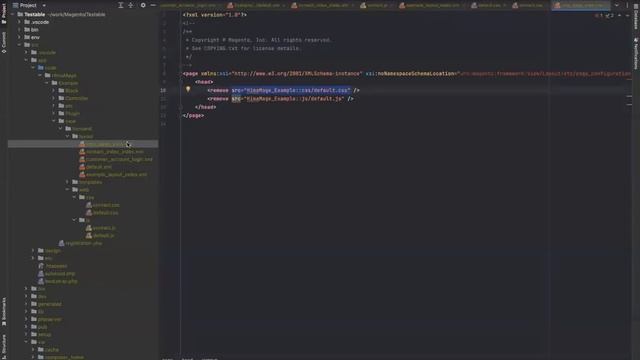Open the Database tool window
Image resolution: width=640 pixels, height=360 pixels.
pos(636,16)
